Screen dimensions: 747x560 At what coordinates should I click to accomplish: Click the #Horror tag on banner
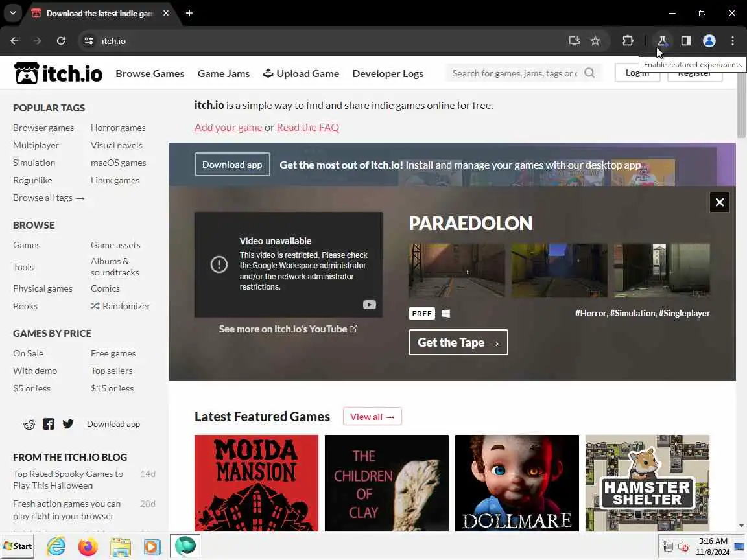(x=591, y=313)
